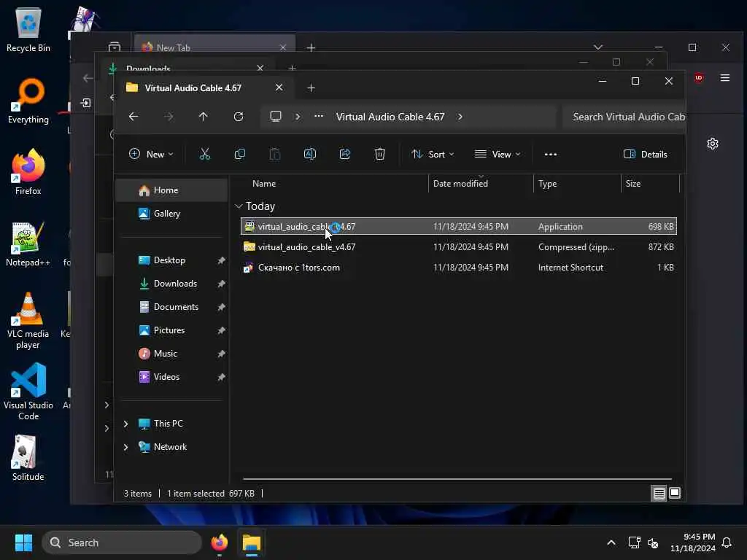Go up one folder level

click(x=204, y=117)
